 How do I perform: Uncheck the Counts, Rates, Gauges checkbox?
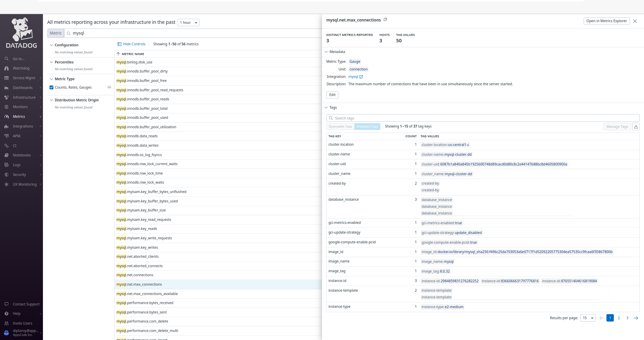52,87
